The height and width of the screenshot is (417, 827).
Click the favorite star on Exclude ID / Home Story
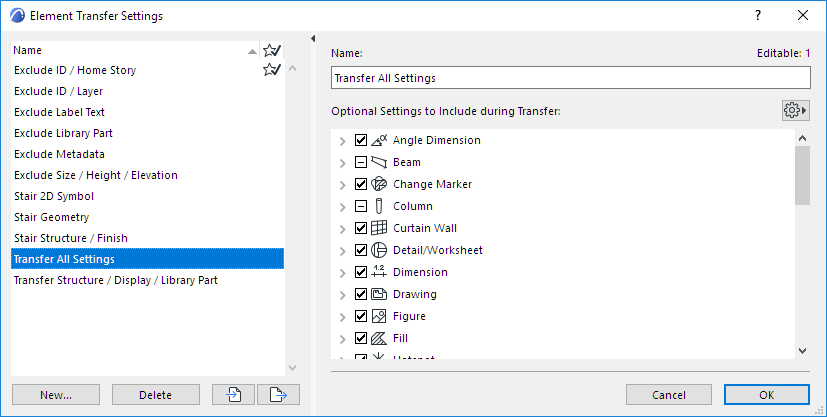click(x=271, y=70)
